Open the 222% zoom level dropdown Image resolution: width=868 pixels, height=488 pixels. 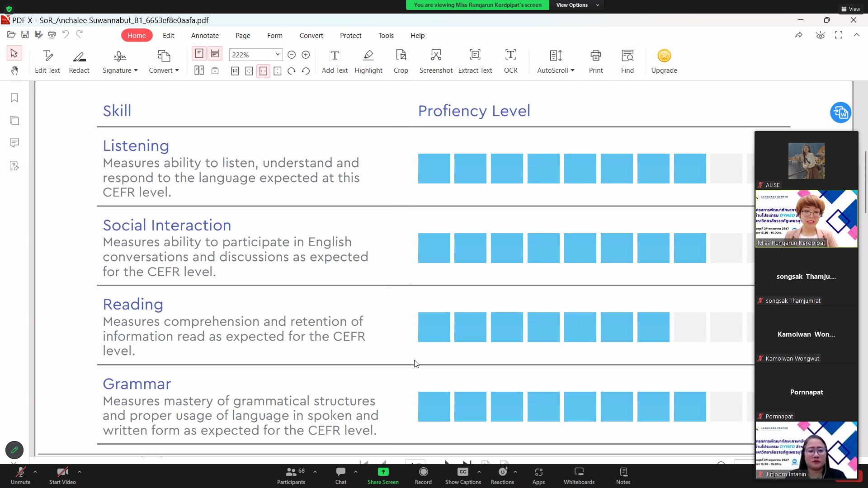tap(278, 55)
